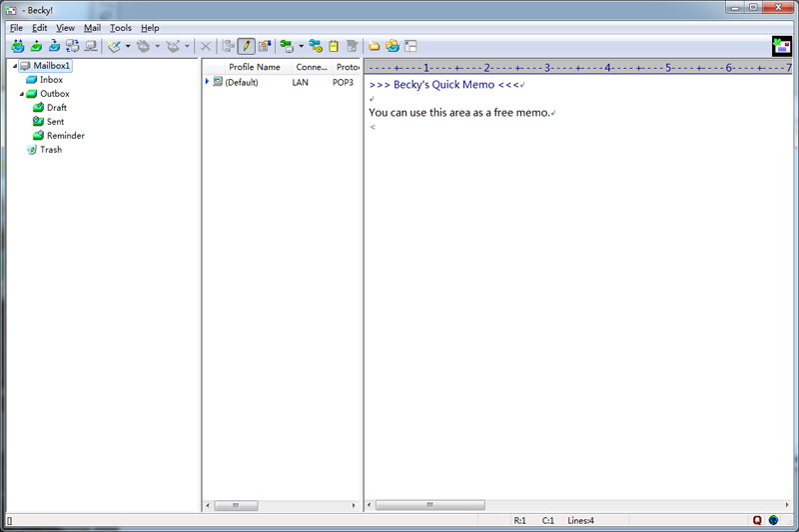Click the globe icon in status bar

click(x=773, y=520)
